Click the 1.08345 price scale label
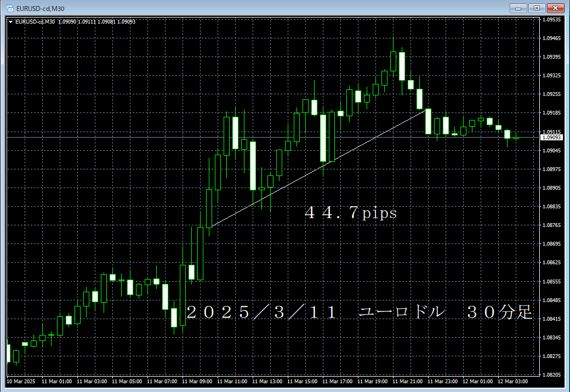Viewport: 570px width, 392px height. (x=551, y=338)
